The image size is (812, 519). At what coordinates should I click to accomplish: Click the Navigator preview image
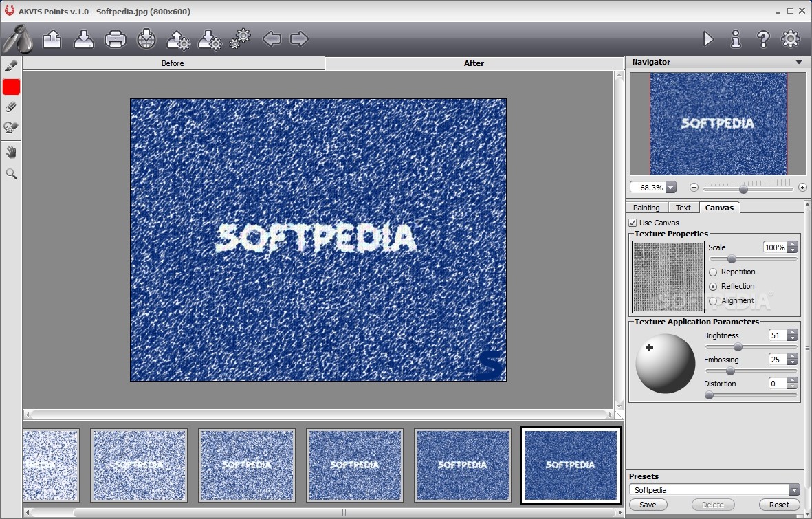718,123
